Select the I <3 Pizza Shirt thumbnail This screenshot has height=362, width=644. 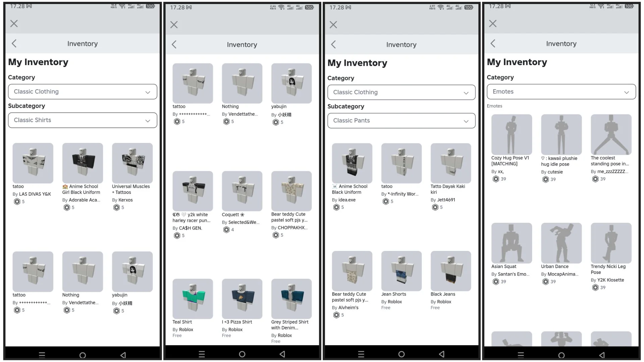click(242, 299)
